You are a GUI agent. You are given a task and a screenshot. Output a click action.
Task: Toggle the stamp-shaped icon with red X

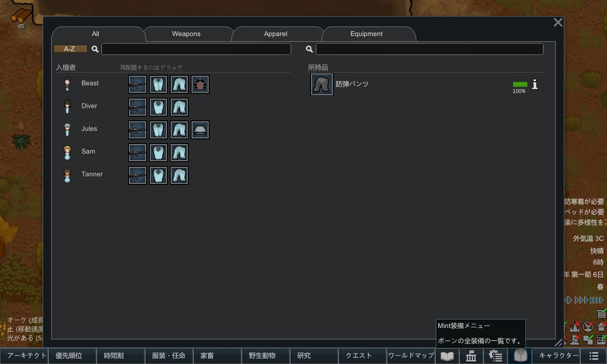pos(575,339)
